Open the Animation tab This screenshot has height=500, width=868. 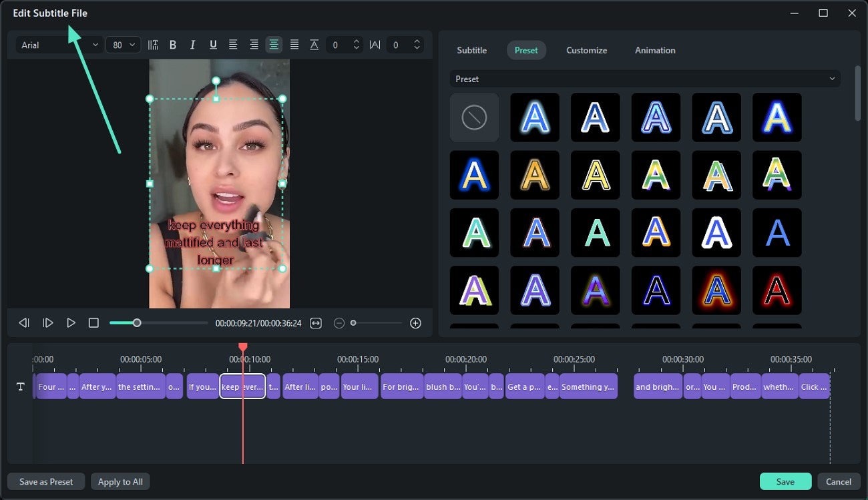pyautogui.click(x=655, y=50)
